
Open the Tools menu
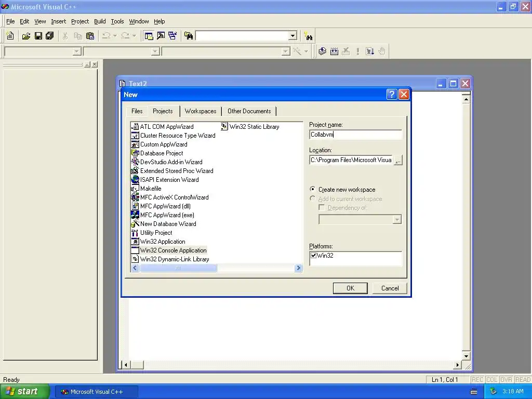[x=117, y=21]
